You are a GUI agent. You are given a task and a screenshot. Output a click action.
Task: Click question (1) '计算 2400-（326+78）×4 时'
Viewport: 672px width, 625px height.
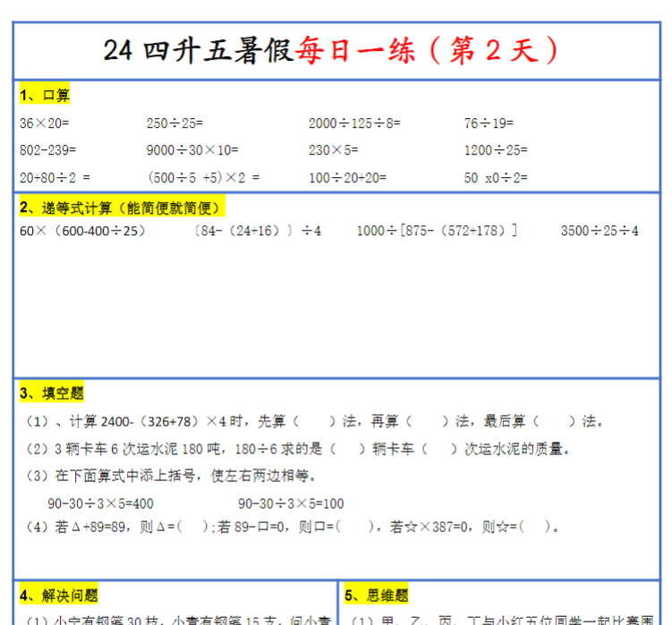pyautogui.click(x=315, y=421)
